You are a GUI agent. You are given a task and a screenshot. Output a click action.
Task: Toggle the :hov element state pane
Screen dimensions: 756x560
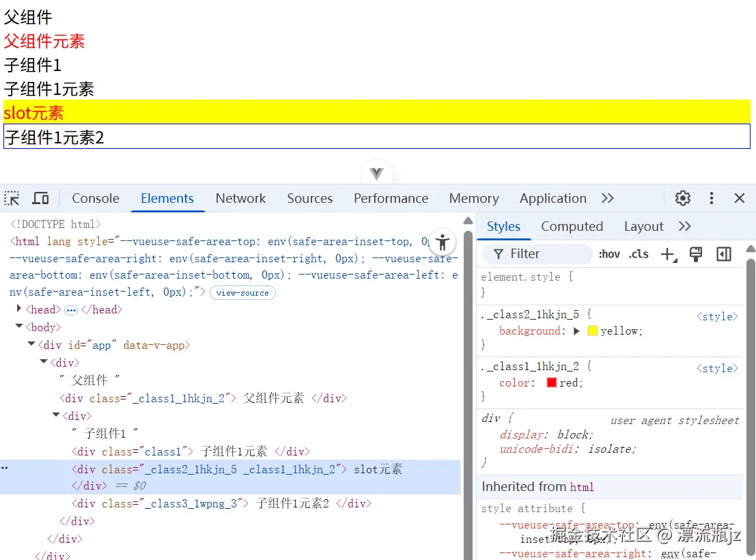click(609, 253)
